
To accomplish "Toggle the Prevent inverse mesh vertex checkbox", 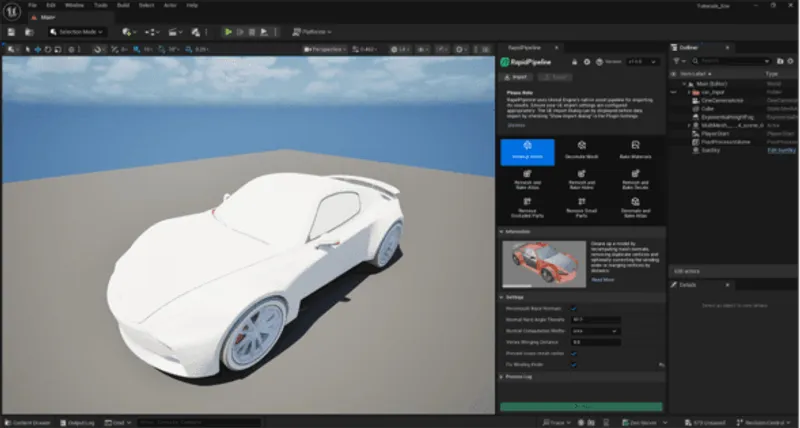I will tap(573, 353).
